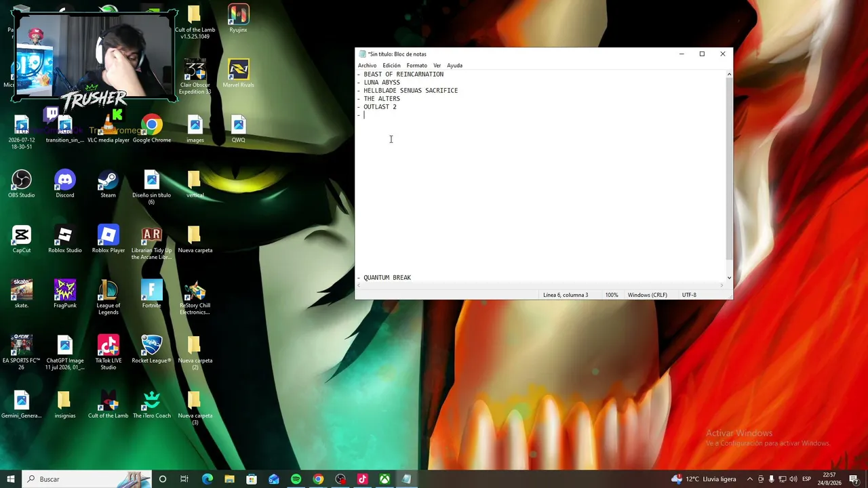Click the line 'HELLBLADE SENUAS SACRIFICE'

tap(410, 91)
